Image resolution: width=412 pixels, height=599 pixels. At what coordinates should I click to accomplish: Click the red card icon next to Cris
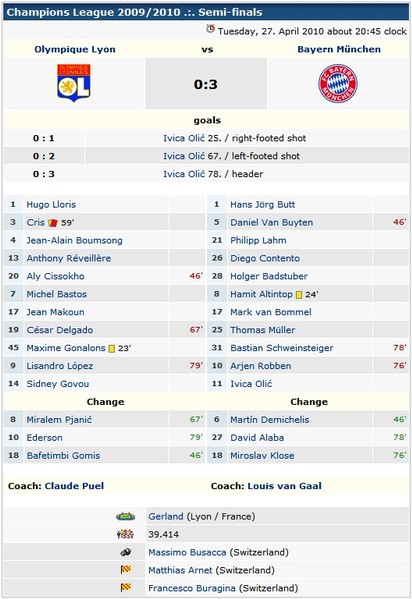[x=53, y=223]
